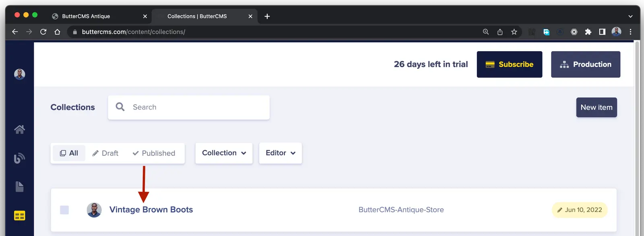Toggle the browser side panel icon
644x236 pixels.
(x=602, y=32)
